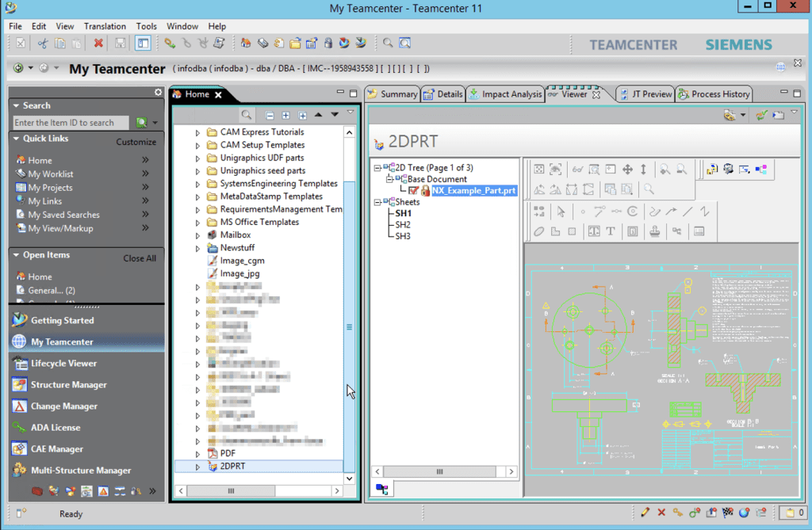
Task: Select the stamp markup tool
Action: 653,230
